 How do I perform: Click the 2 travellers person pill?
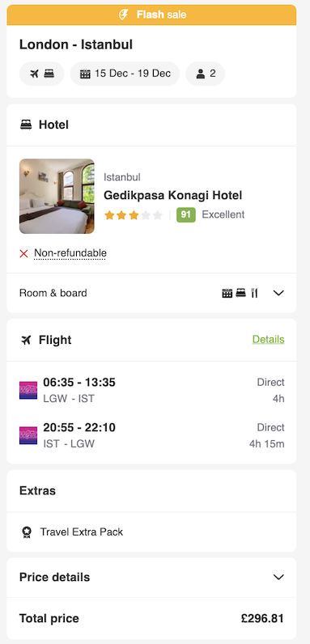click(205, 74)
